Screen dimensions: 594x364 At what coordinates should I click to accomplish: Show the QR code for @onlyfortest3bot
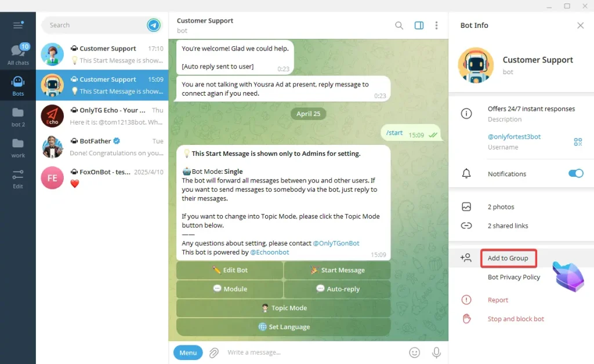tap(578, 141)
